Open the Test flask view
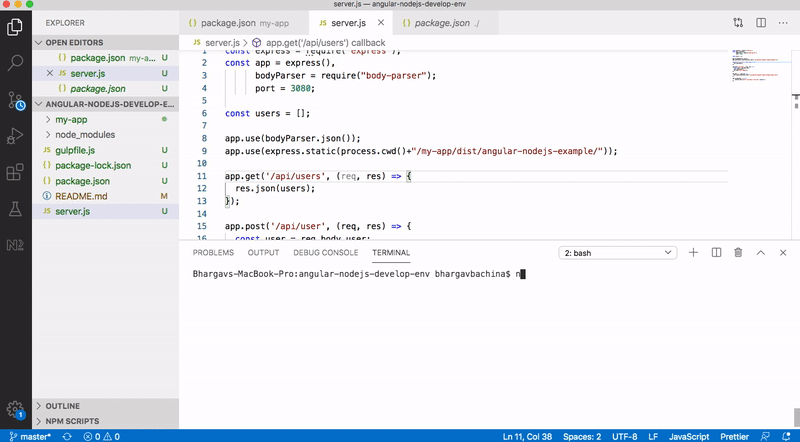 [x=15, y=209]
